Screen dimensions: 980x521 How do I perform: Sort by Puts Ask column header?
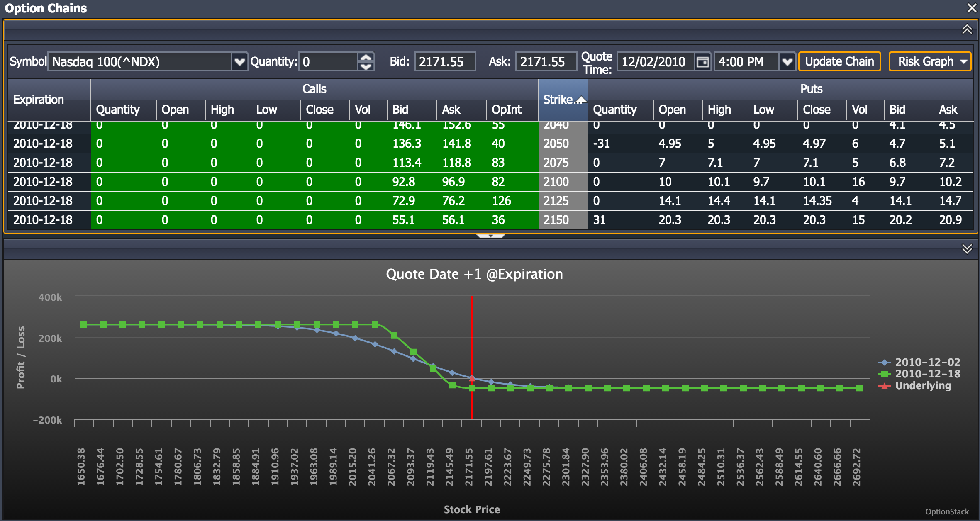(954, 110)
